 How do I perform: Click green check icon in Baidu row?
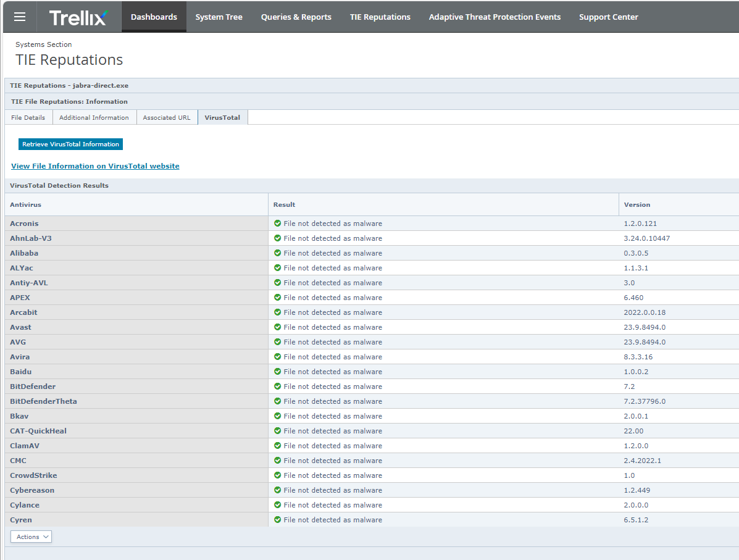tap(278, 372)
